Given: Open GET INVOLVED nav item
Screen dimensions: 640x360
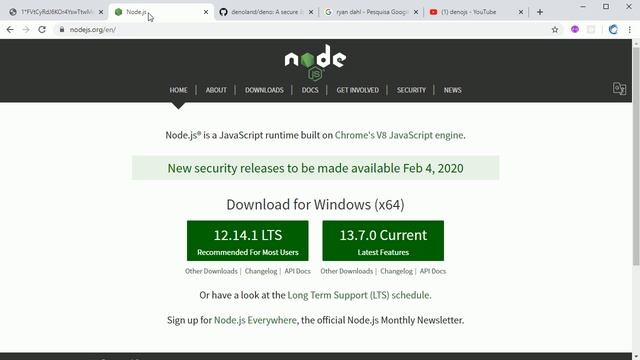Looking at the screenshot, I should click(358, 90).
